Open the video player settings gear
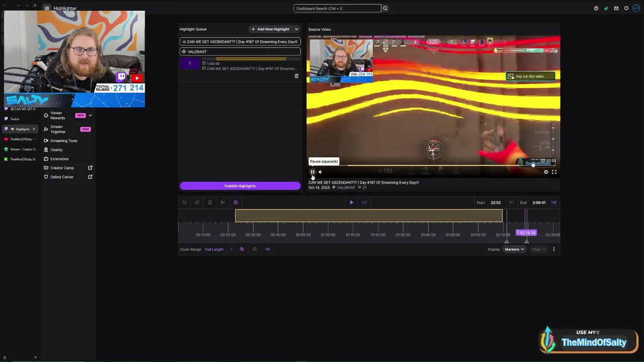The height and width of the screenshot is (362, 644). [x=546, y=172]
